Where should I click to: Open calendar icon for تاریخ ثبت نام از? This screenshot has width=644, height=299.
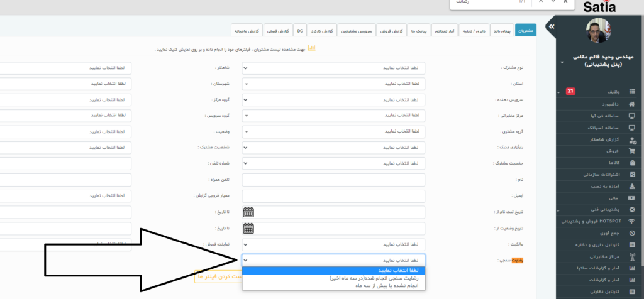coord(248,212)
